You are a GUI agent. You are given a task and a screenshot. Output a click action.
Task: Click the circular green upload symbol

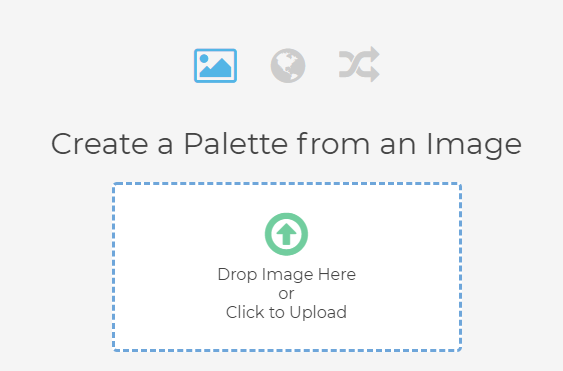click(286, 234)
